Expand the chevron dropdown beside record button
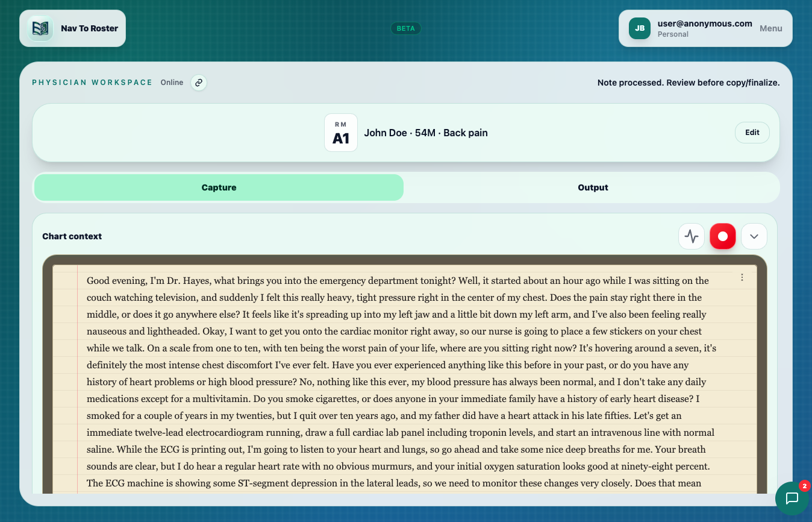The width and height of the screenshot is (812, 522). [x=754, y=236]
